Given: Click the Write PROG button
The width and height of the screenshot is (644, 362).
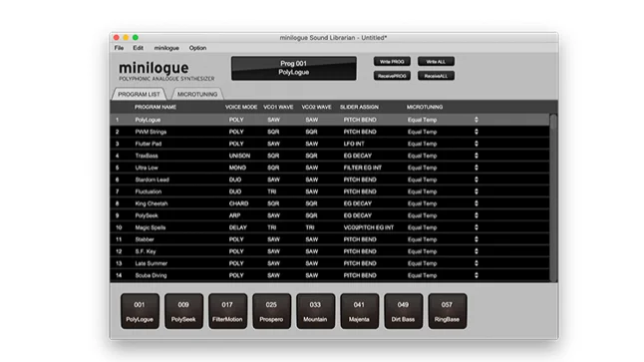Looking at the screenshot, I should click(x=392, y=62).
